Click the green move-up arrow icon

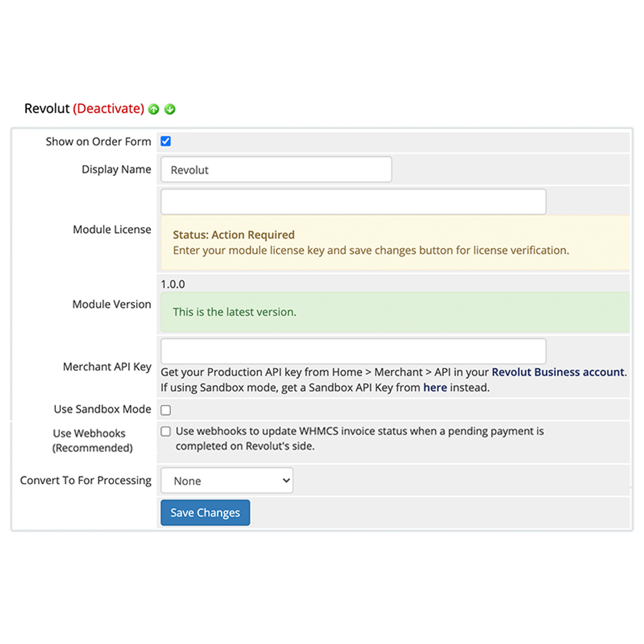click(154, 109)
